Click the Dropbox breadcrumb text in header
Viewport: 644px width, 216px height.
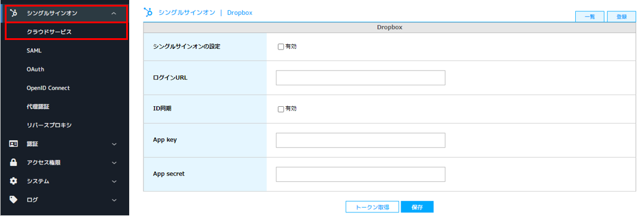coord(240,13)
